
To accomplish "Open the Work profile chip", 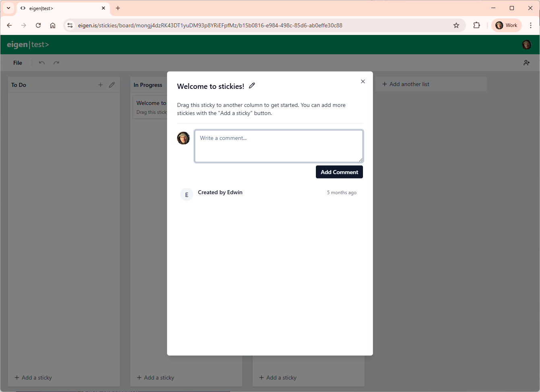I will click(x=507, y=25).
